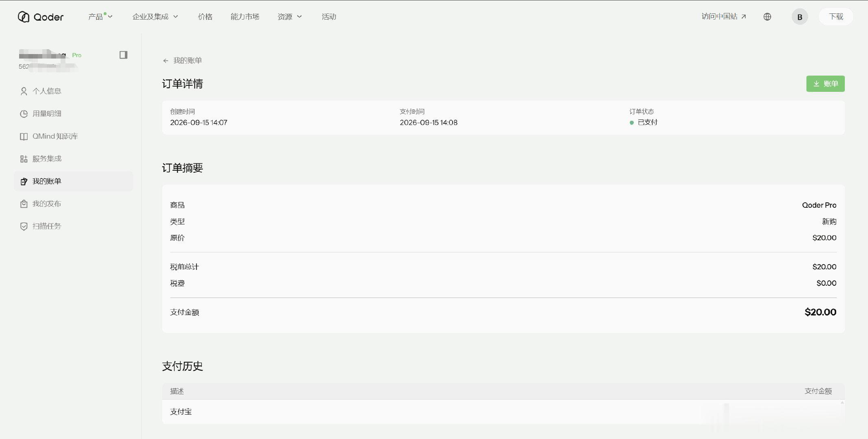868x439 pixels.
Task: Click the 原价 label
Action: [177, 238]
